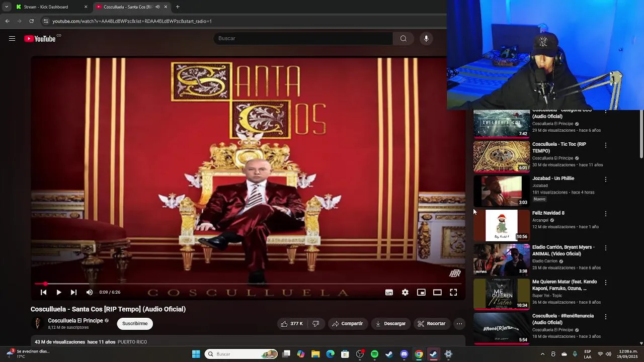
Task: Dislike the video
Action: [x=315, y=324]
